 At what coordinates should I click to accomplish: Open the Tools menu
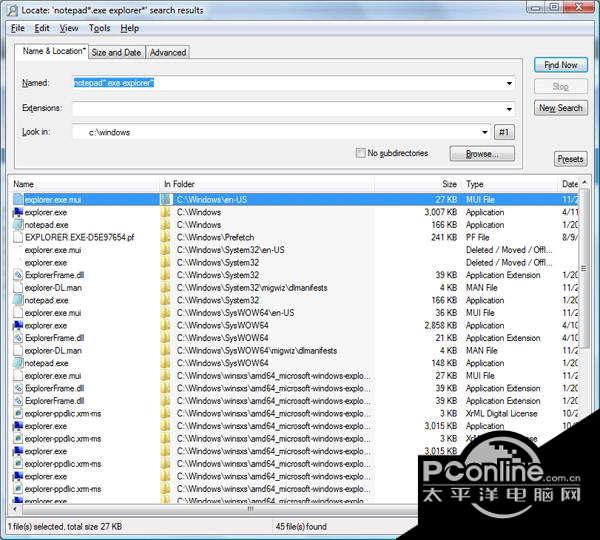[x=99, y=28]
